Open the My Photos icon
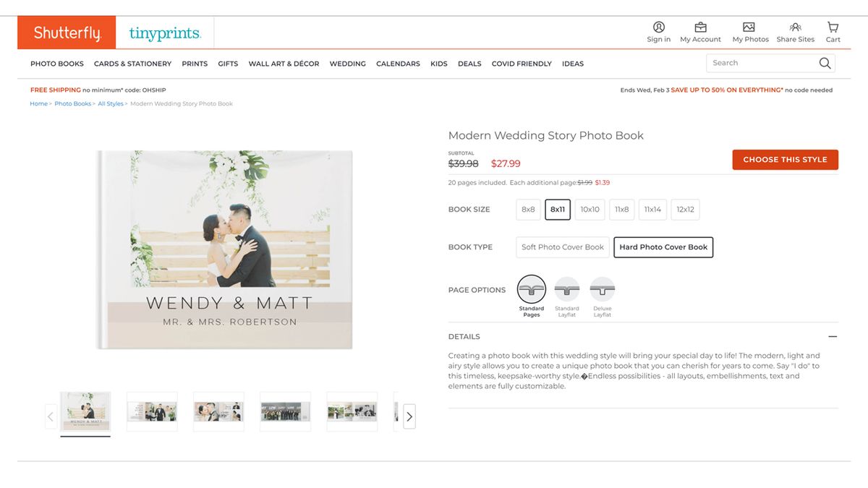 click(749, 27)
